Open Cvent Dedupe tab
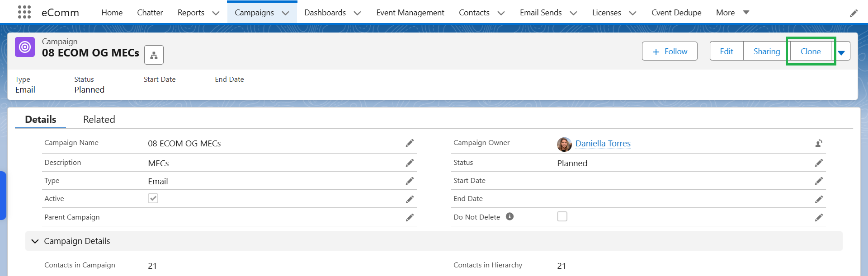This screenshot has width=868, height=276. 676,13
